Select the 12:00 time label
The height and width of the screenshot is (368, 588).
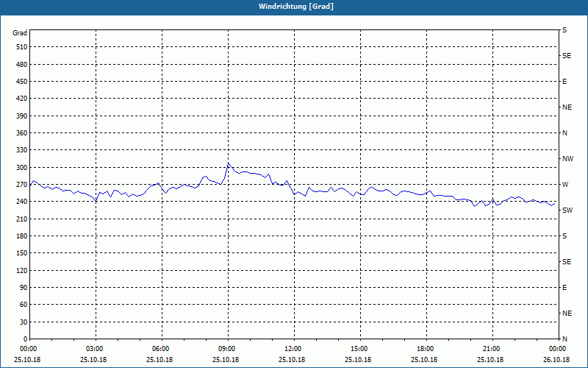pyautogui.click(x=294, y=348)
